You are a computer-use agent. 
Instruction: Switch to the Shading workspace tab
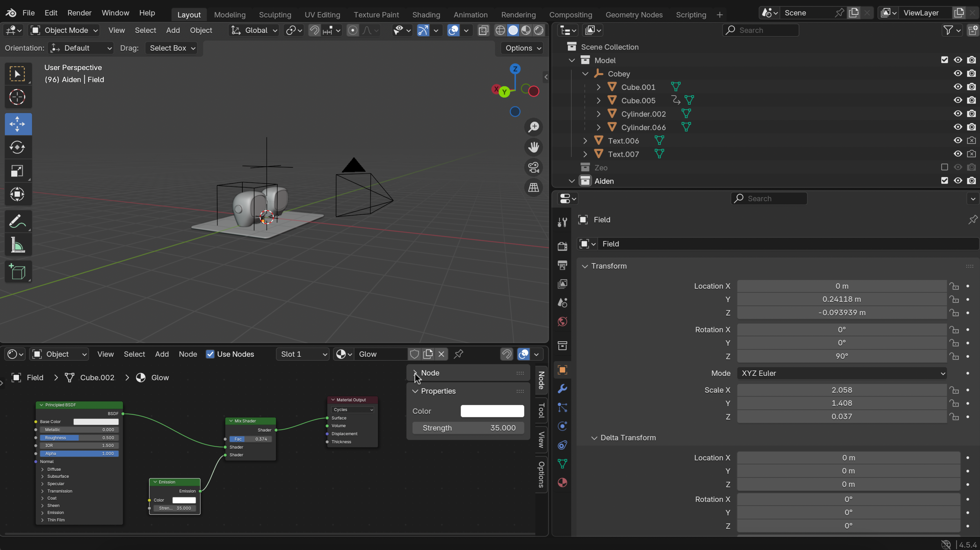click(x=426, y=15)
